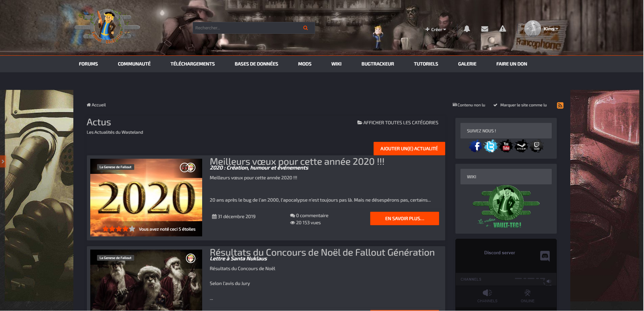Screen dimensions: 644x311
Task: Open the Wiki menu item
Action: pos(336,64)
